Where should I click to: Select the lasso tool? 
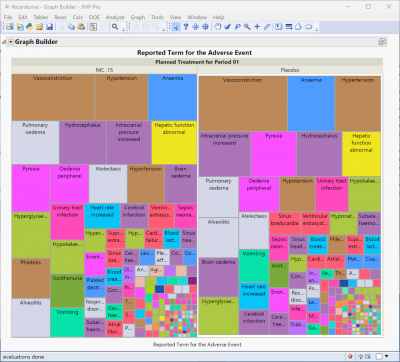237,27
